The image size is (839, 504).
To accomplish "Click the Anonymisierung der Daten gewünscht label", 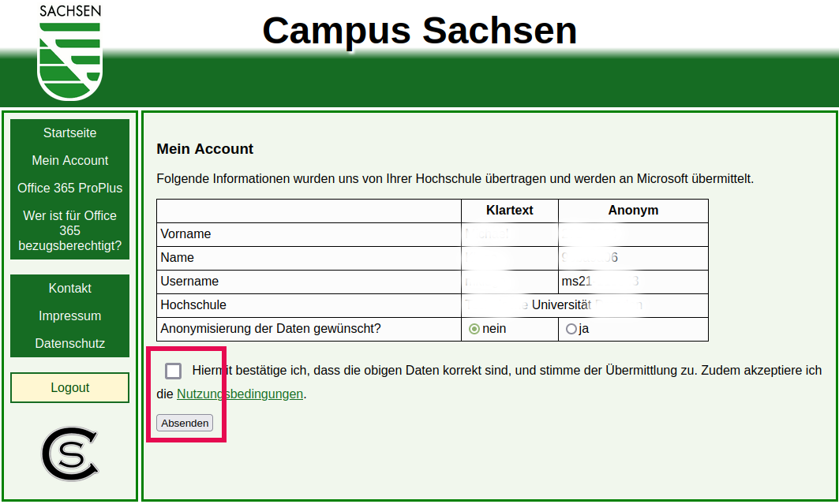I will point(270,329).
